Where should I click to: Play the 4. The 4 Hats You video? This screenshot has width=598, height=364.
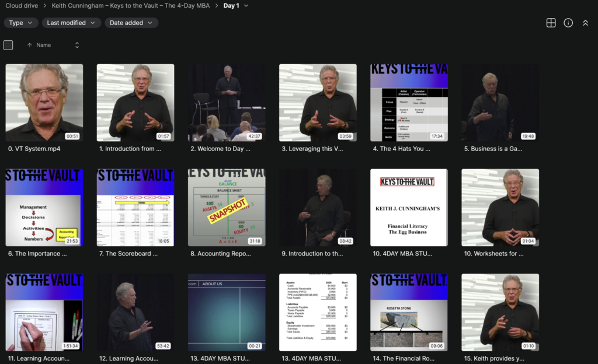coord(409,103)
